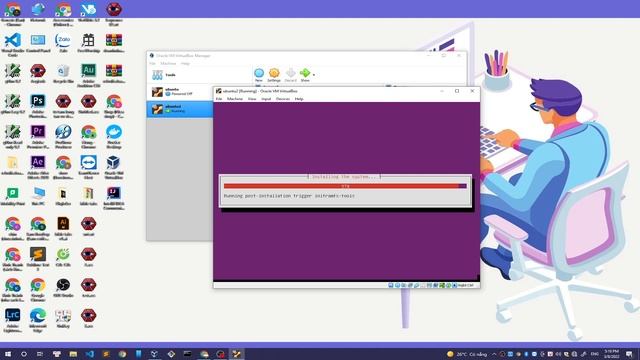Click the Right Ctrl host key indicator
Image resolution: width=640 pixels, height=360 pixels.
click(465, 285)
